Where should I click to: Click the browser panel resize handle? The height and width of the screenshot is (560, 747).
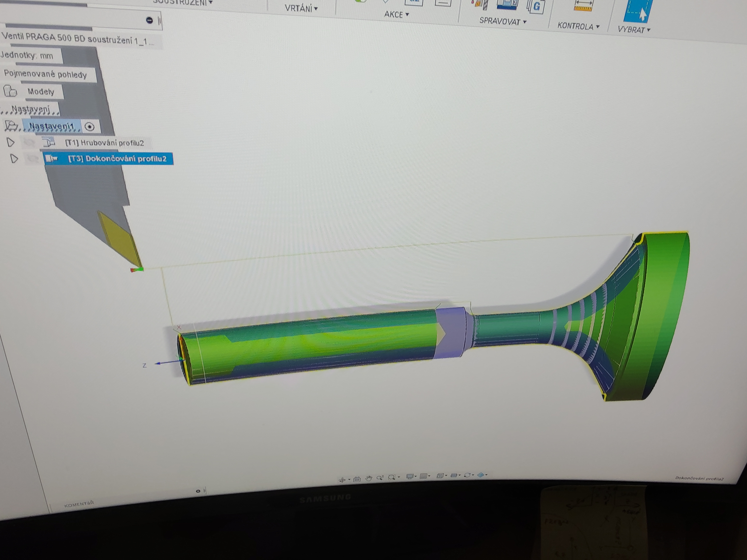(x=159, y=21)
